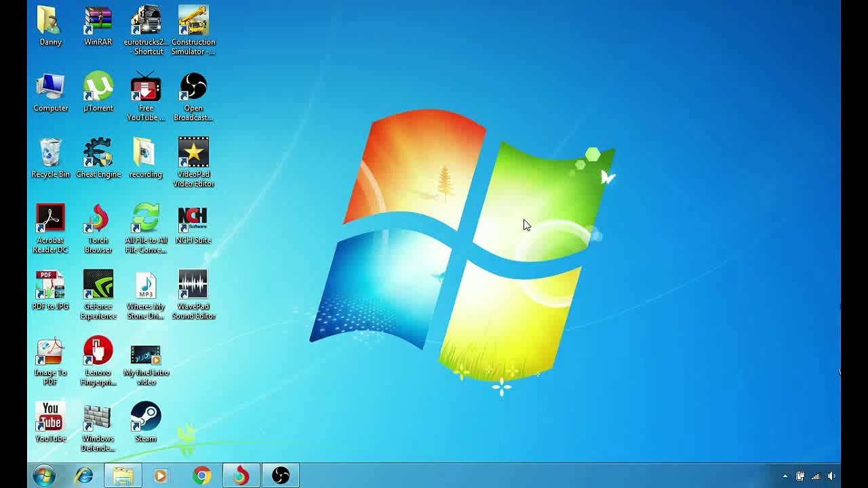The image size is (868, 488).
Task: Select the WavePad Sound Editor icon
Action: click(x=193, y=285)
